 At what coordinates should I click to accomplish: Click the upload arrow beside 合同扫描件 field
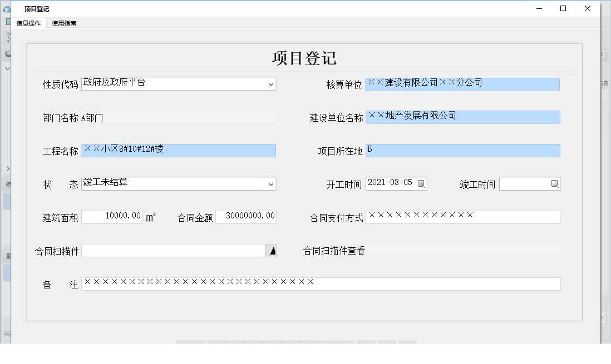click(x=272, y=250)
